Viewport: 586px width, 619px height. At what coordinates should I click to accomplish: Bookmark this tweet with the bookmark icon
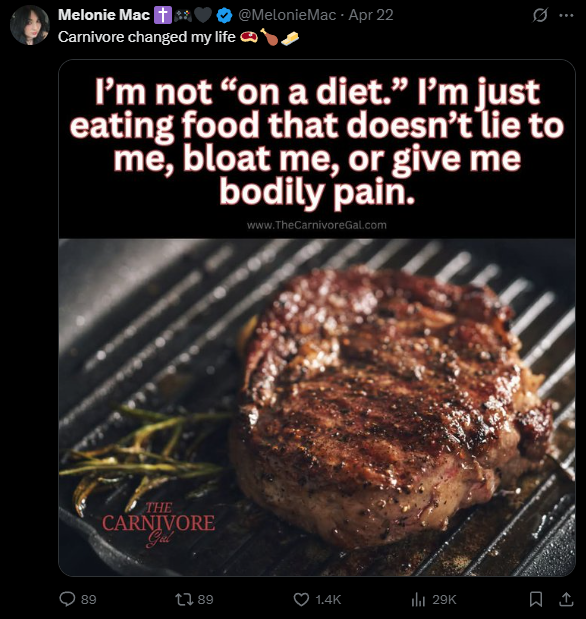tap(535, 599)
